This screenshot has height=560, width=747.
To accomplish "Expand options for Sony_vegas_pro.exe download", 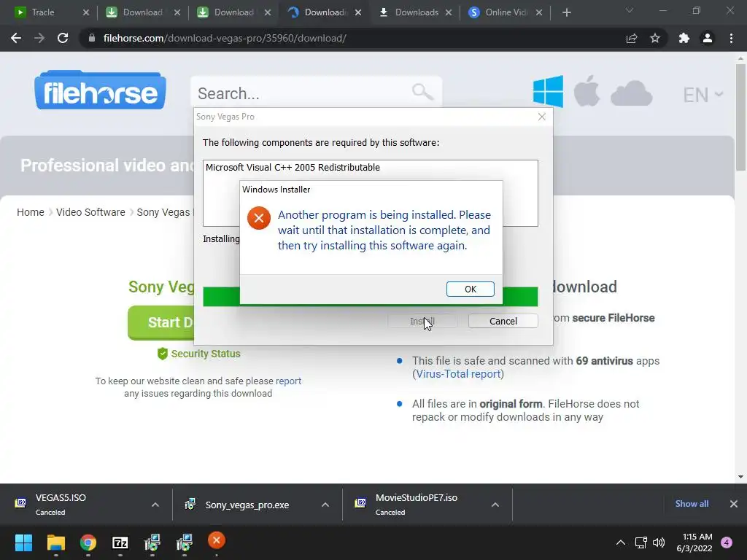I will pos(325,505).
